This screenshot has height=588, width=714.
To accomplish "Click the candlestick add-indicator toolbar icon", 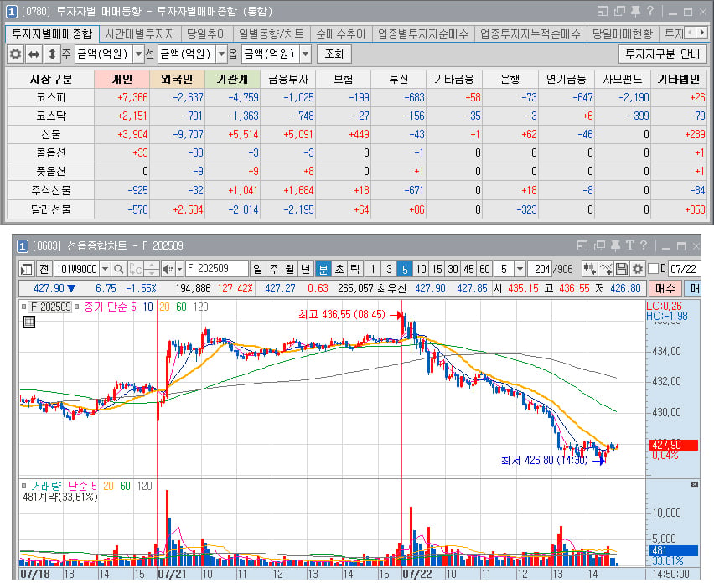I will coord(589,269).
